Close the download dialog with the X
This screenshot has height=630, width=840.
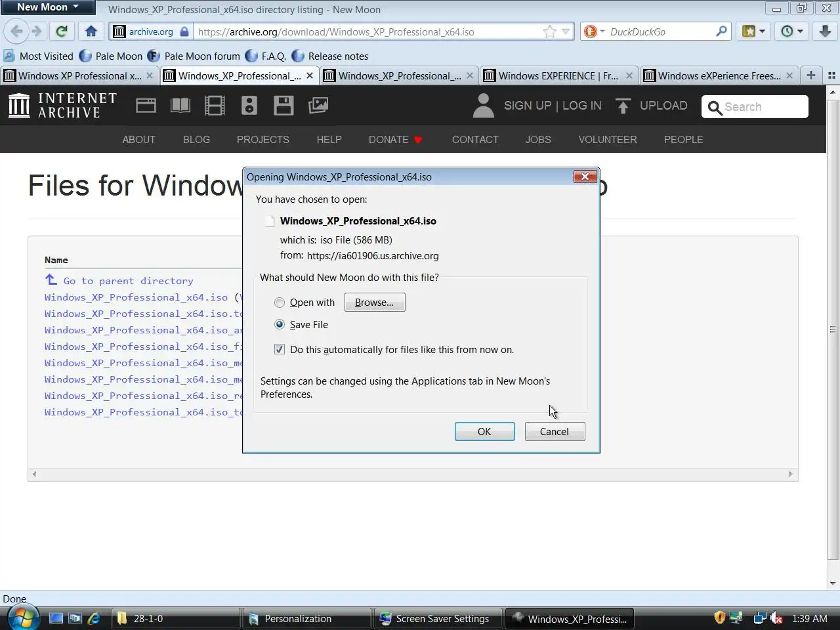585,177
